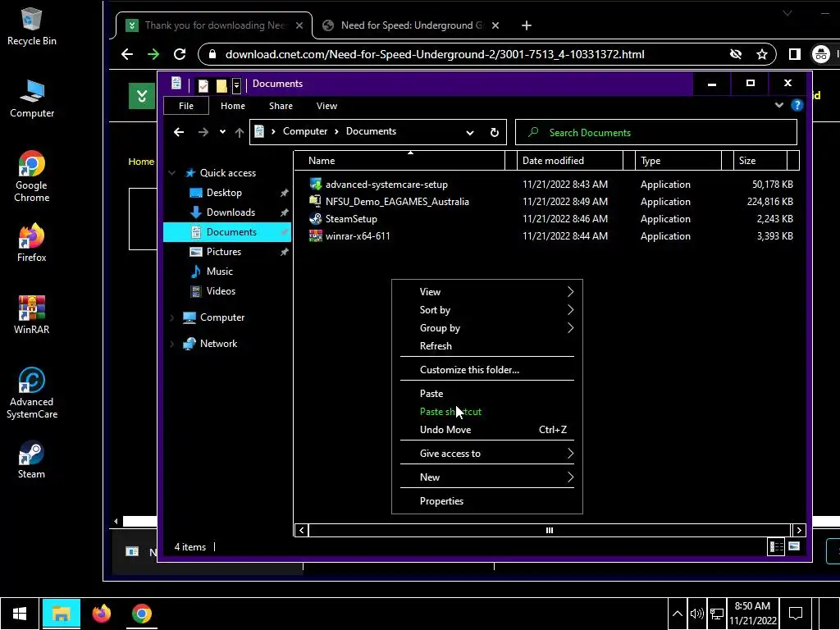Choose Undo Move in the context menu
The height and width of the screenshot is (630, 840).
[x=487, y=430]
